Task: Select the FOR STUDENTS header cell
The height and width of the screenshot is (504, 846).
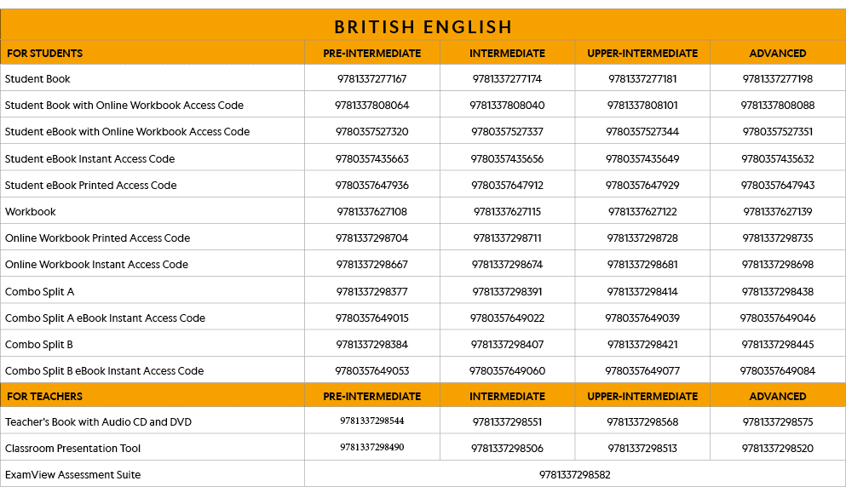Action: pos(44,53)
